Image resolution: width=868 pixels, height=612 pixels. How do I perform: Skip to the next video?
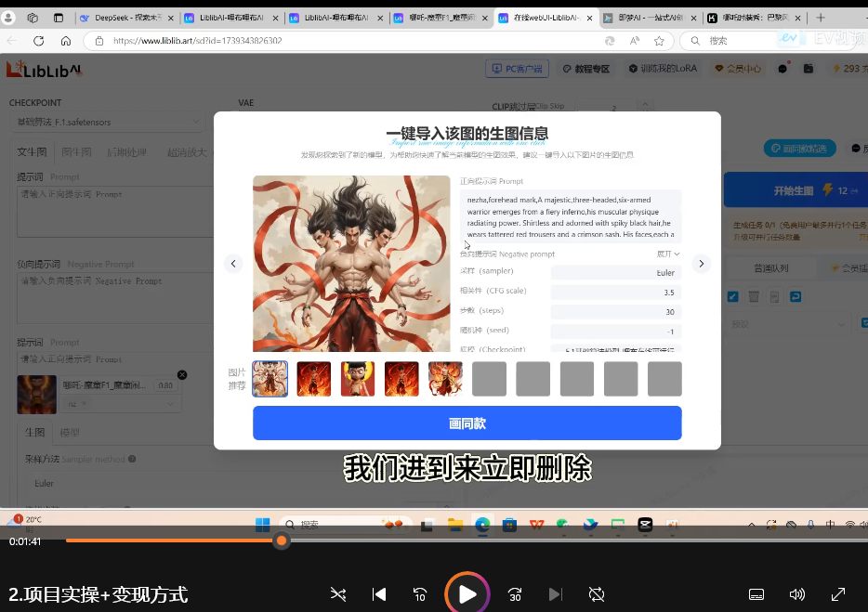[x=555, y=594]
